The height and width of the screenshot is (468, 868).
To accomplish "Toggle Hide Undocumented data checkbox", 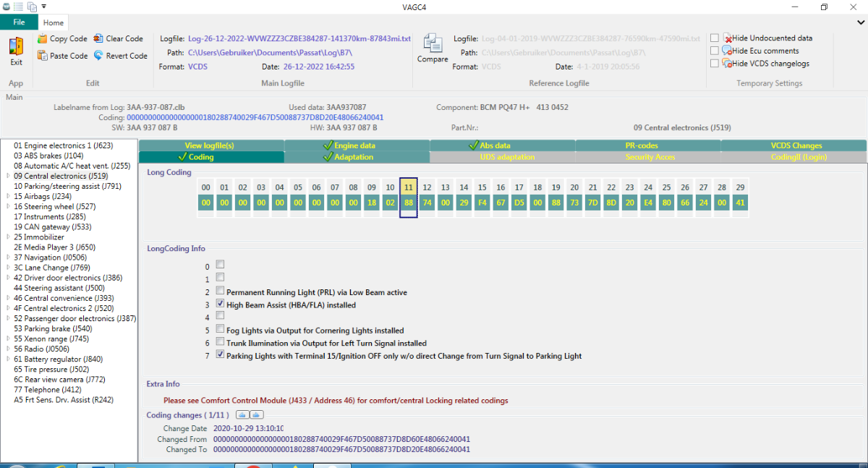I will tap(715, 38).
